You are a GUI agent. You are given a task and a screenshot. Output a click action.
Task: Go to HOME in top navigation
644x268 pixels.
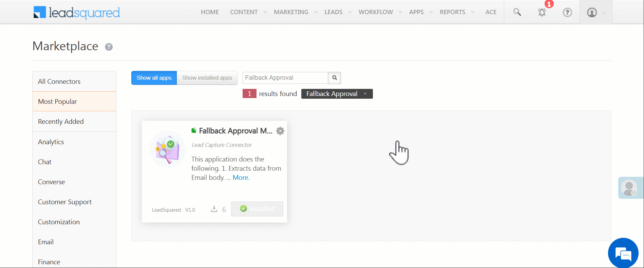(210, 12)
